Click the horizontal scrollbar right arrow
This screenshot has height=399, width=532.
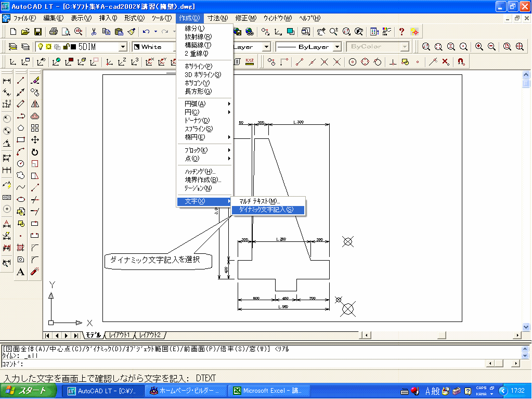517,336
